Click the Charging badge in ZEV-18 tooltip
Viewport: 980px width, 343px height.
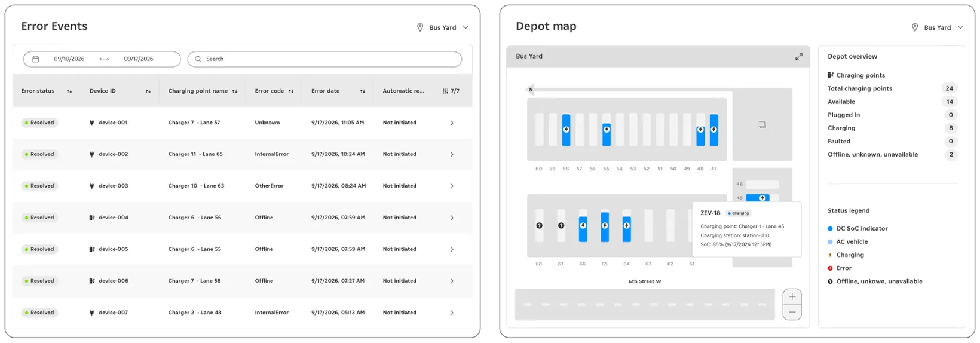click(x=739, y=213)
